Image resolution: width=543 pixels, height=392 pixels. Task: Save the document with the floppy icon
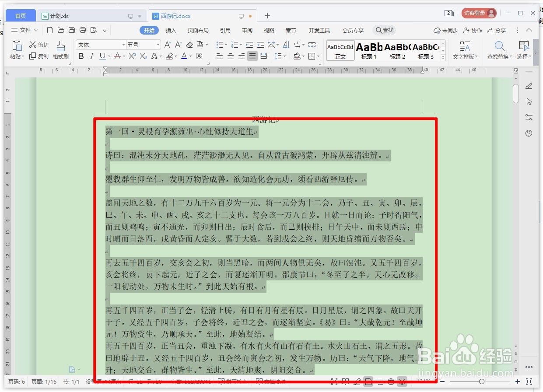point(72,30)
